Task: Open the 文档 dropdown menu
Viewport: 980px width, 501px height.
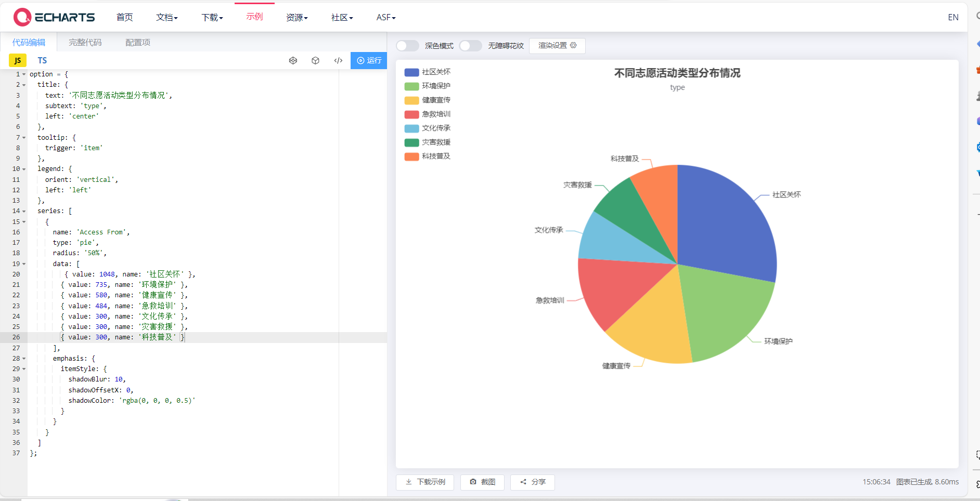Action: [x=166, y=17]
